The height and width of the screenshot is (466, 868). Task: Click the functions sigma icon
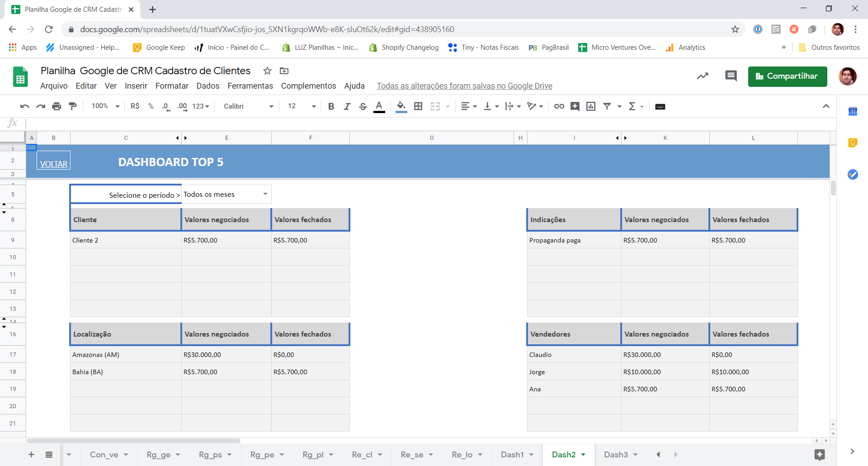[632, 106]
